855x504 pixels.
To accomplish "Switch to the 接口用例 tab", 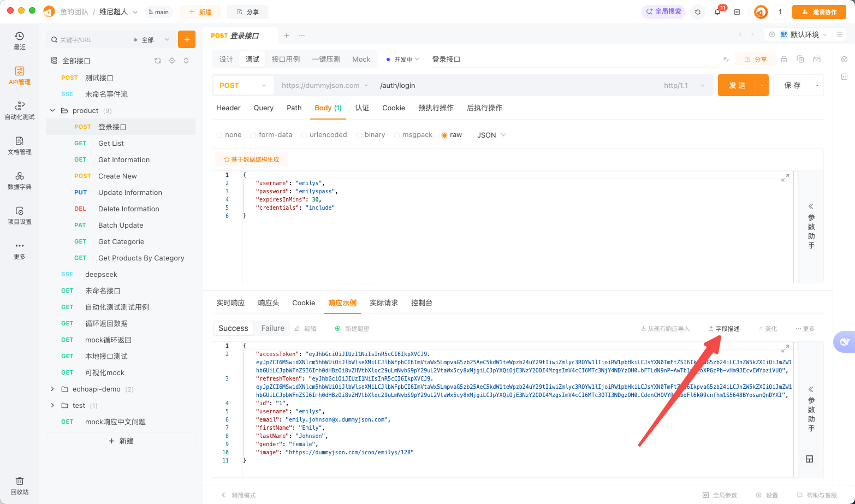I will [x=286, y=59].
